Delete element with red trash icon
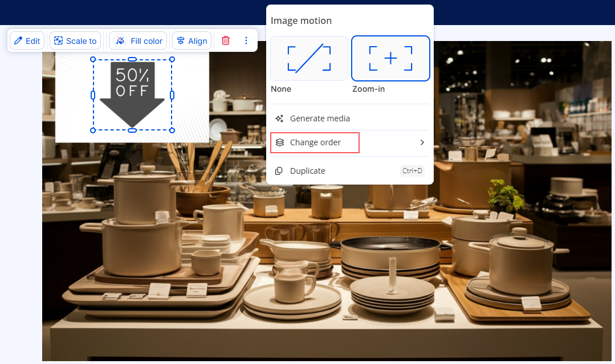Viewport: 615px width, 364px height. [226, 41]
